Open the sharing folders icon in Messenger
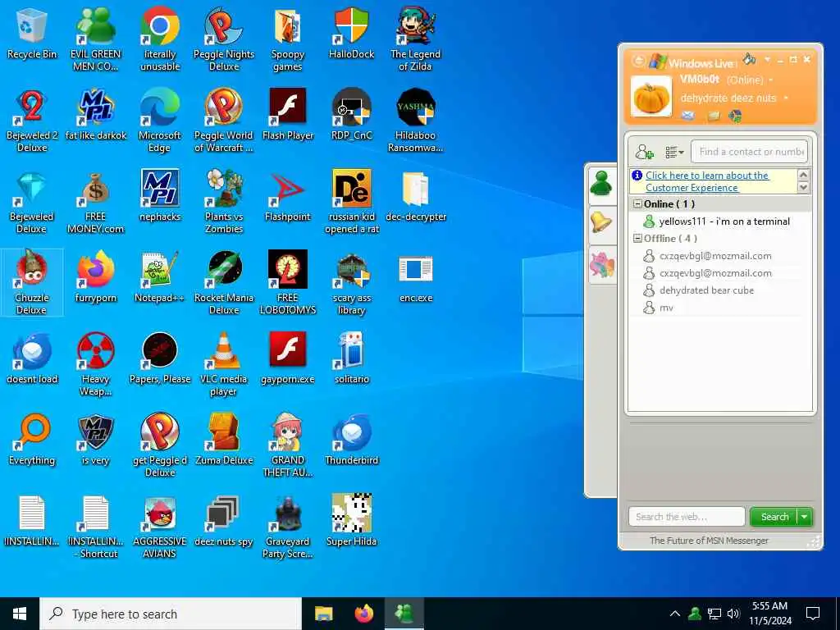840x630 pixels. (714, 115)
